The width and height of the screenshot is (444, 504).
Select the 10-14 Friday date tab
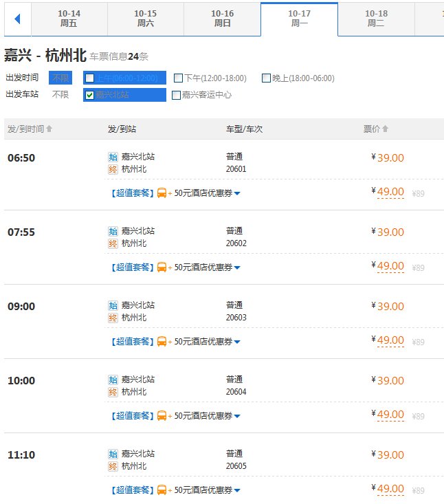coord(69,19)
